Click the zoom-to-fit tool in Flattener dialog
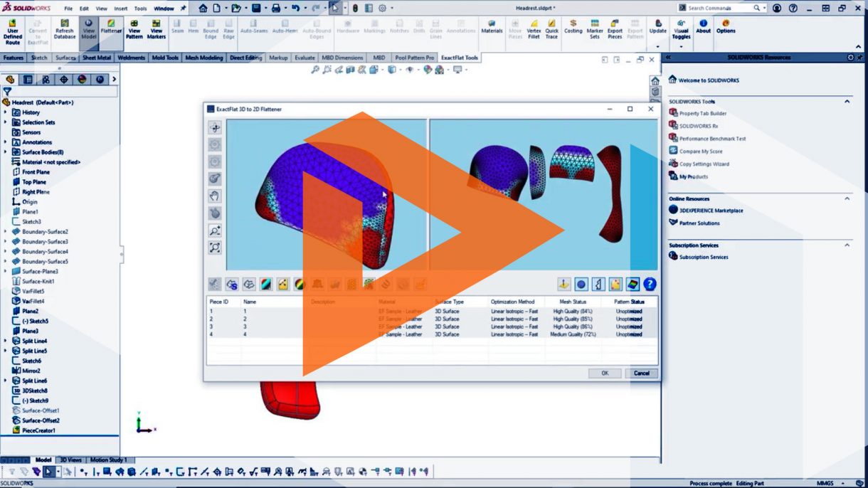868x488 pixels. pos(215,248)
